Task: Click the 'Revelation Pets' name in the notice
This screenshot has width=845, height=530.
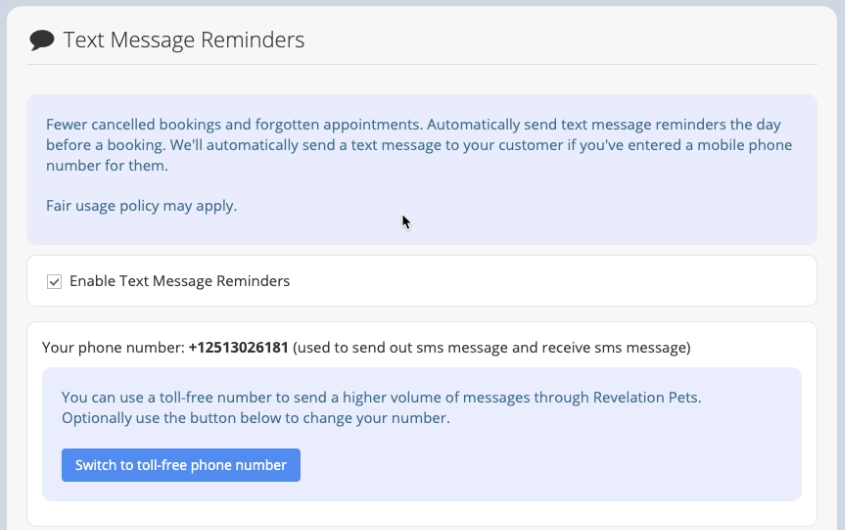Action: [x=647, y=397]
